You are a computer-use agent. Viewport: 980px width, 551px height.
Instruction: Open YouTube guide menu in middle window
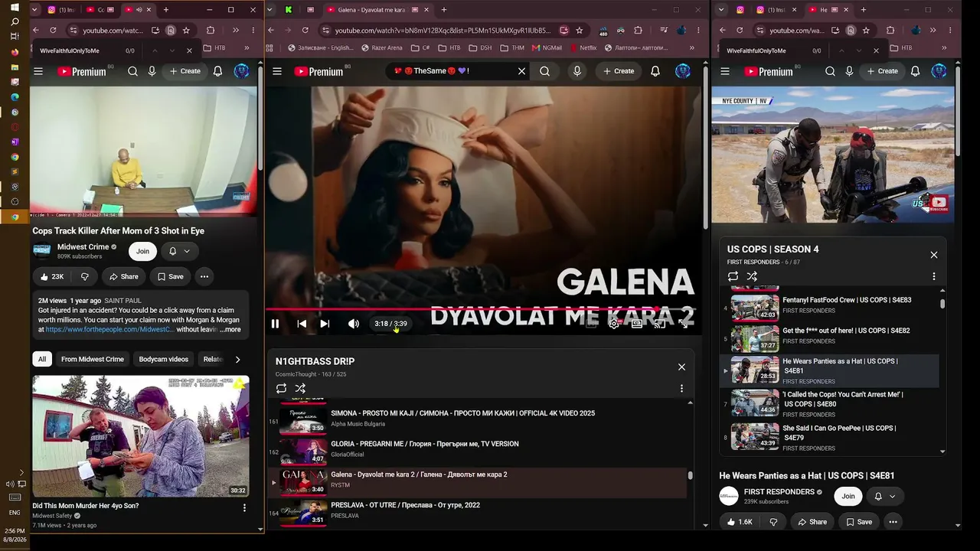coord(277,71)
